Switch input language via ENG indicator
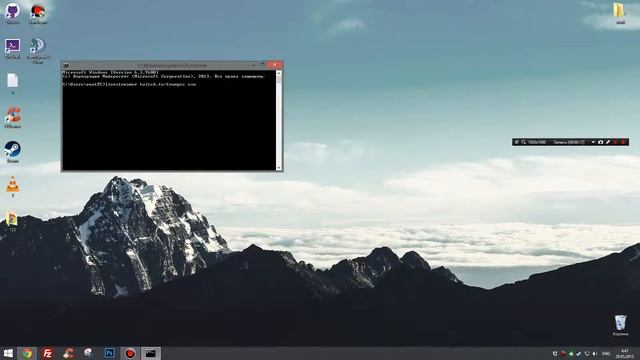 [x=606, y=353]
